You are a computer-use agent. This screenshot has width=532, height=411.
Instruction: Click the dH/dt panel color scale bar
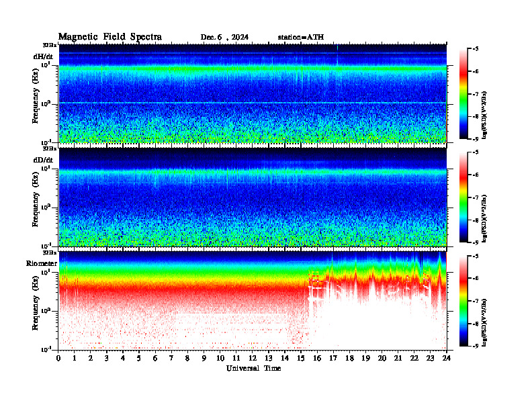point(463,94)
